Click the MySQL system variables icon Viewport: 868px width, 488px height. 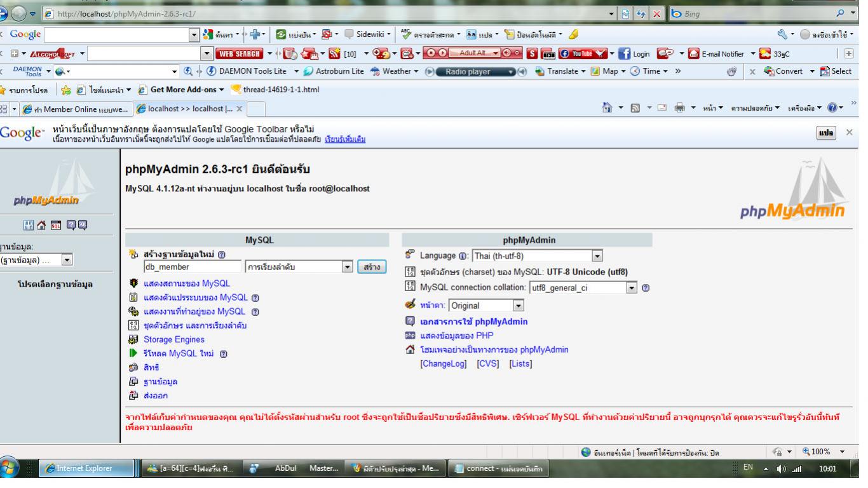coord(133,297)
